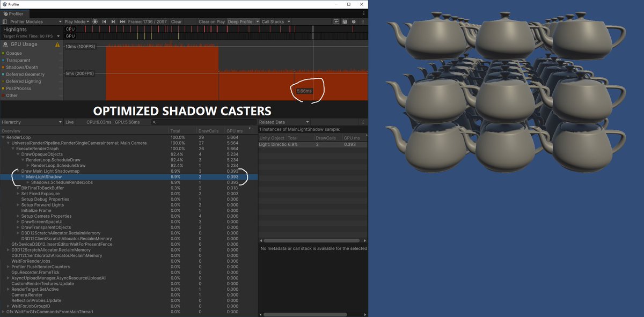Click the hierarchy search input field
644x317 pixels.
pos(204,122)
